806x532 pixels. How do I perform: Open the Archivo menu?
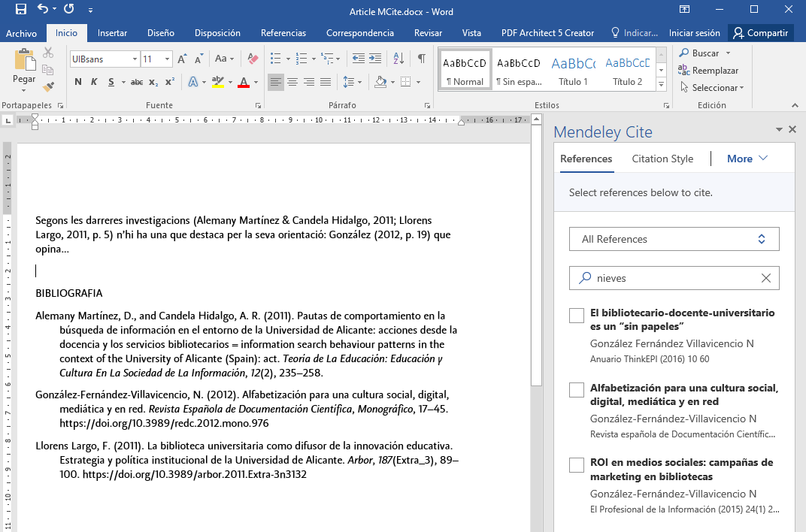[22, 33]
